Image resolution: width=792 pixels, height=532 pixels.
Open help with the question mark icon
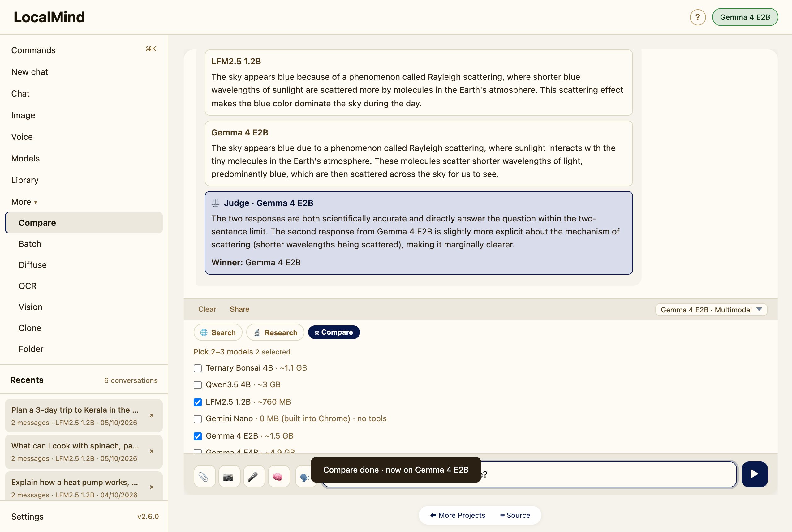pyautogui.click(x=698, y=17)
